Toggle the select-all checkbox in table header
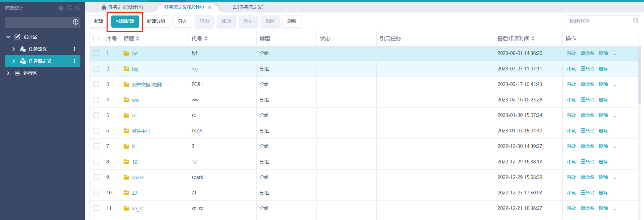The width and height of the screenshot is (644, 220). tap(97, 38)
